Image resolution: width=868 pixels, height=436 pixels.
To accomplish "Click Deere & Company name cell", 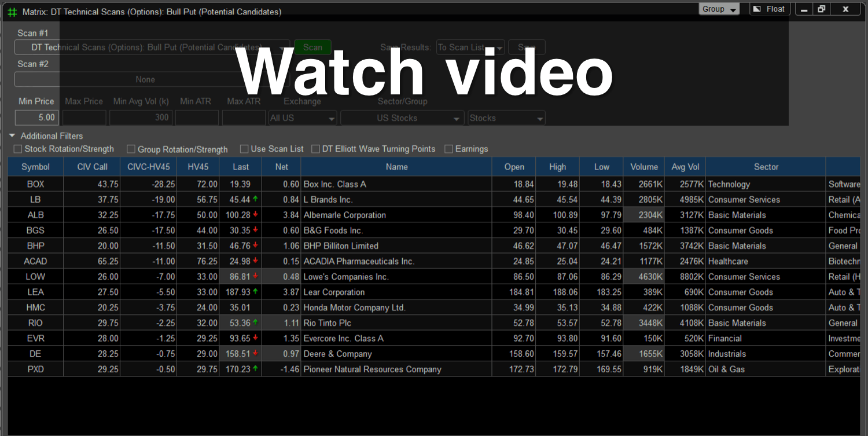I will click(x=396, y=354).
